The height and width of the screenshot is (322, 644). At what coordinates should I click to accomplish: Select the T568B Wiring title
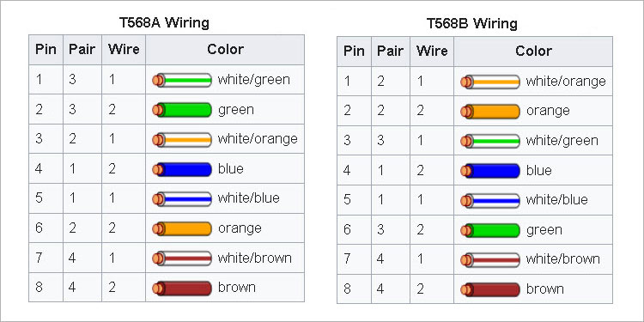[x=472, y=23]
